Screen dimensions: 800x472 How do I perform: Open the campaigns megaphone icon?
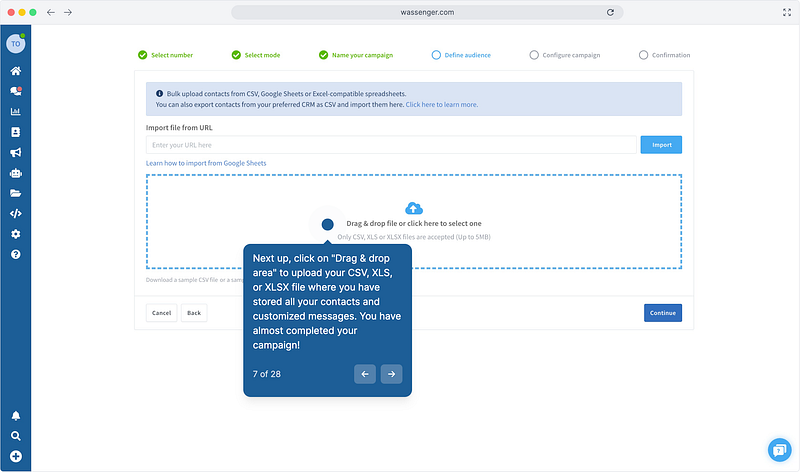coord(15,152)
